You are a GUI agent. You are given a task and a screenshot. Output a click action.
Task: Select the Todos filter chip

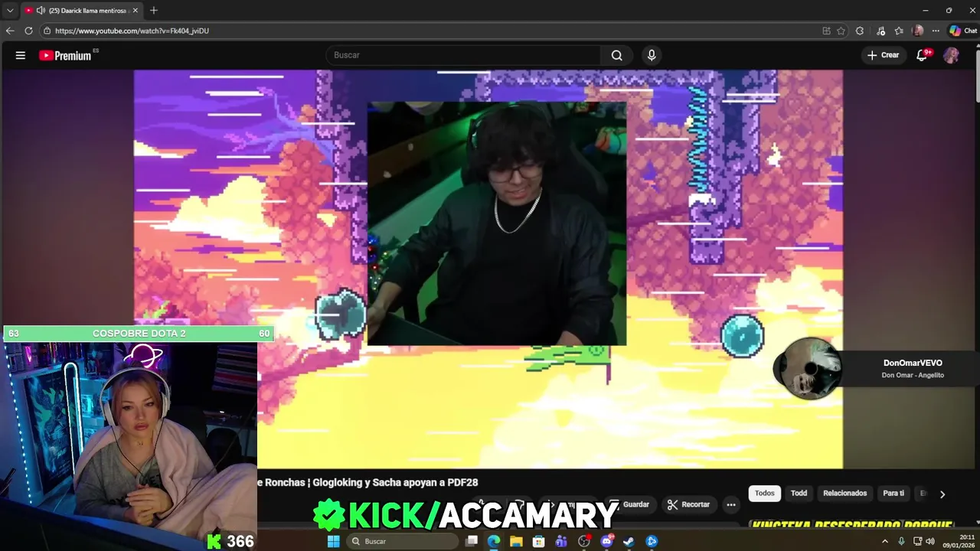(x=765, y=494)
